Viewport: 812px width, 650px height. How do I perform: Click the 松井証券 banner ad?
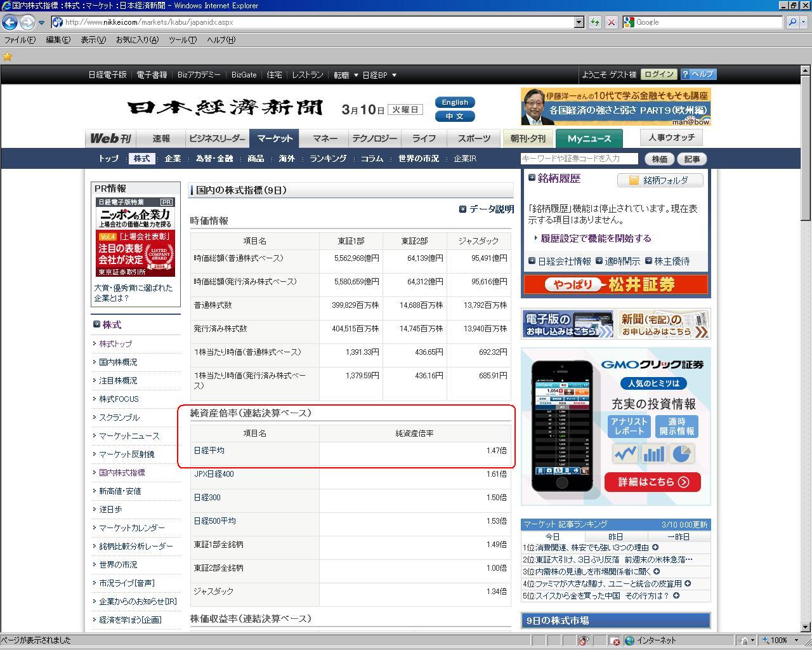click(615, 285)
